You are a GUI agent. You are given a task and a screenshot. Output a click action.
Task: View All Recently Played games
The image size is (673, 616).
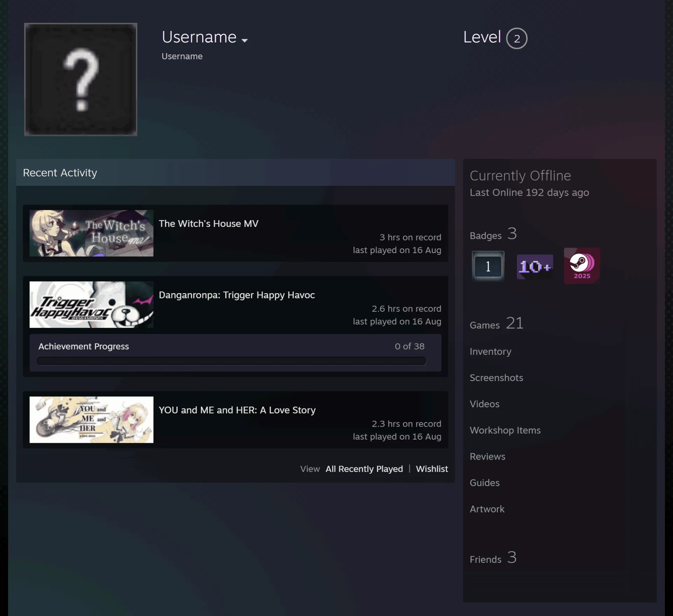pos(364,469)
